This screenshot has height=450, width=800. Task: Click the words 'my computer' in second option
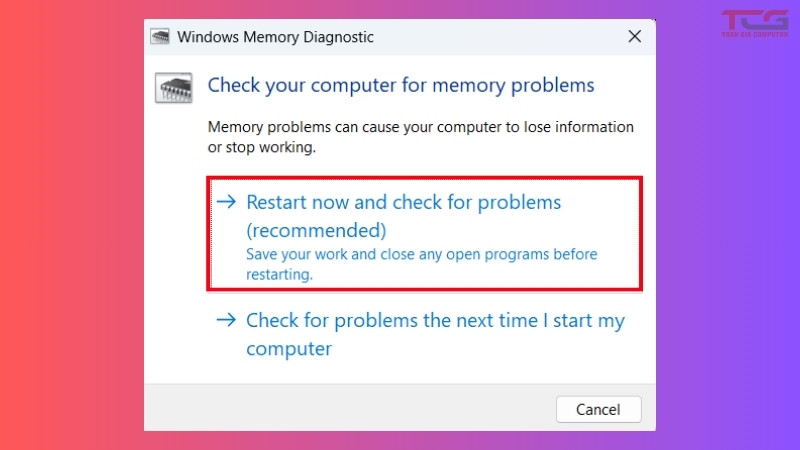pyautogui.click(x=289, y=349)
